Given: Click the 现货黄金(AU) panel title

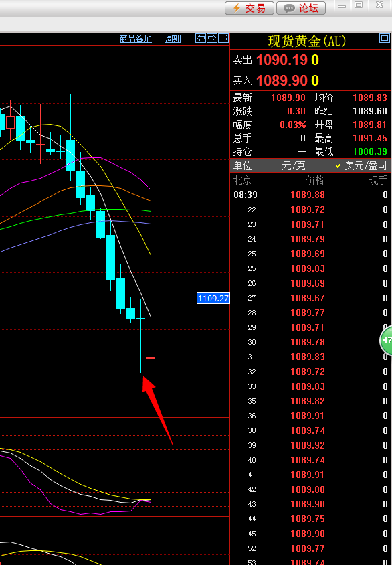Looking at the screenshot, I should [x=306, y=41].
